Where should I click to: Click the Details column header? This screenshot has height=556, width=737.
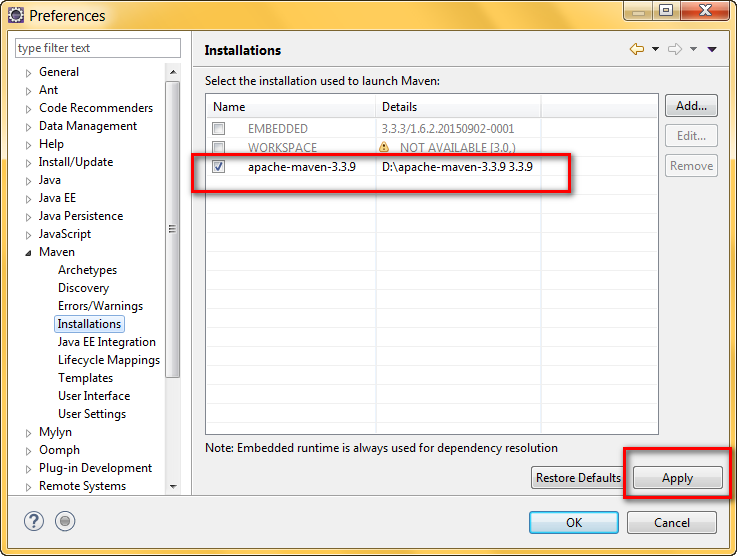(458, 107)
